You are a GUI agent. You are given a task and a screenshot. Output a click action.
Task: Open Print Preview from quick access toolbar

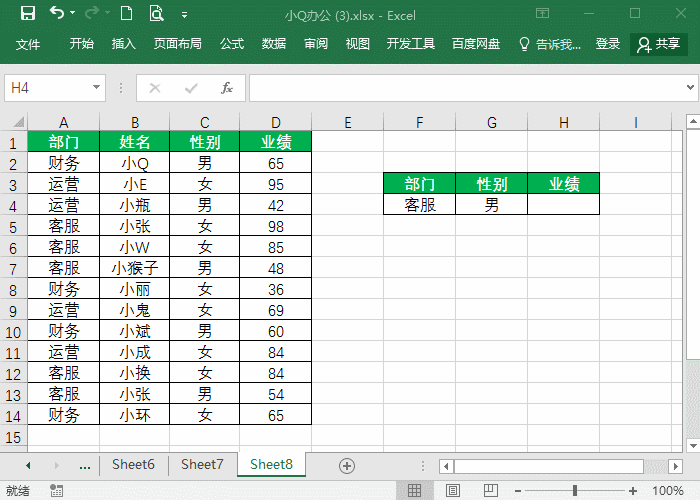pyautogui.click(x=156, y=13)
